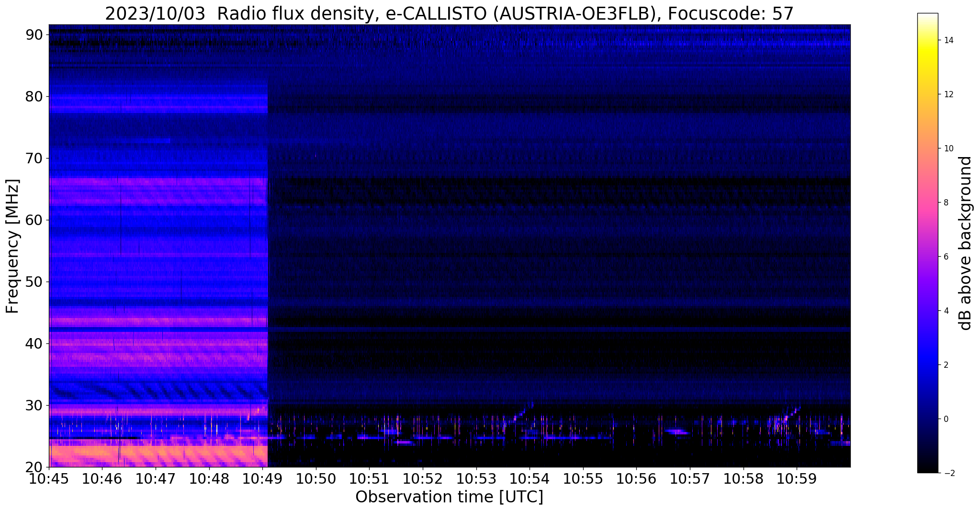
Task: Click the 10:50 time tick label
Action: coord(316,478)
